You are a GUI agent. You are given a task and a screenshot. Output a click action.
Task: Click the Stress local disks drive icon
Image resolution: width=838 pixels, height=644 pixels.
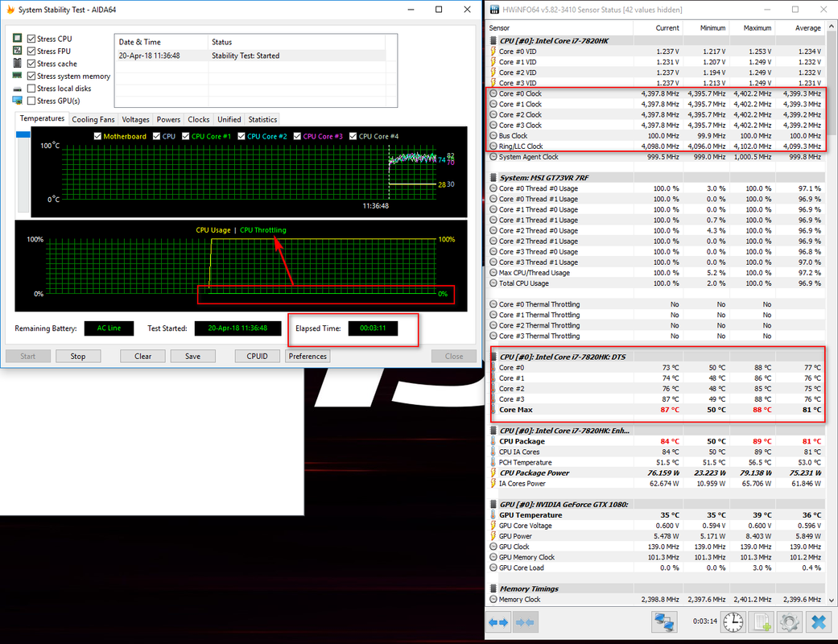point(18,89)
